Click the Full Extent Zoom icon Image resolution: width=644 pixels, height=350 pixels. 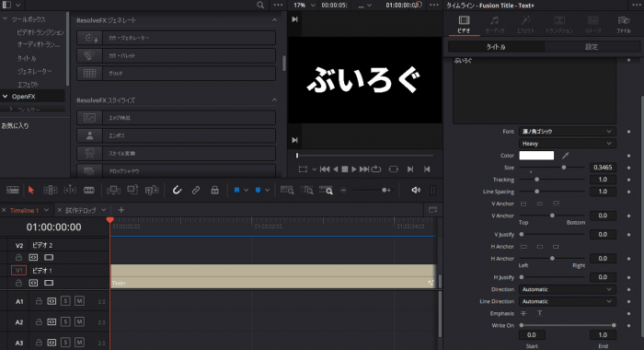coord(287,190)
